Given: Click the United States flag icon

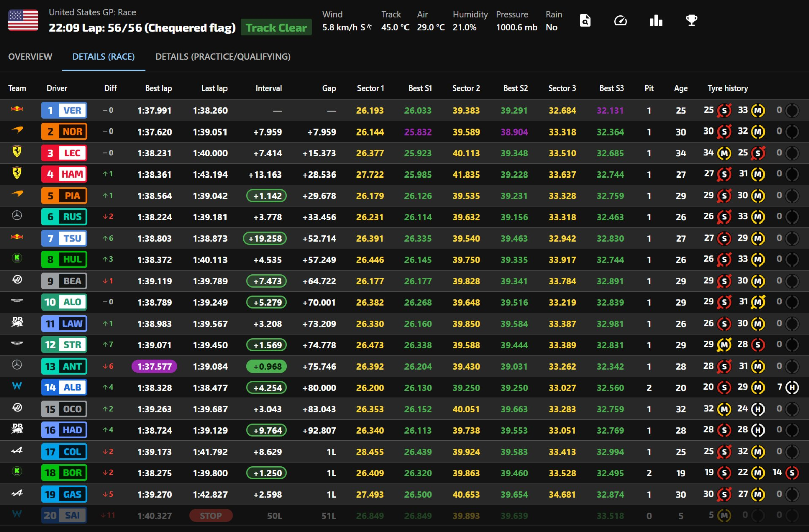Looking at the screenshot, I should (23, 21).
